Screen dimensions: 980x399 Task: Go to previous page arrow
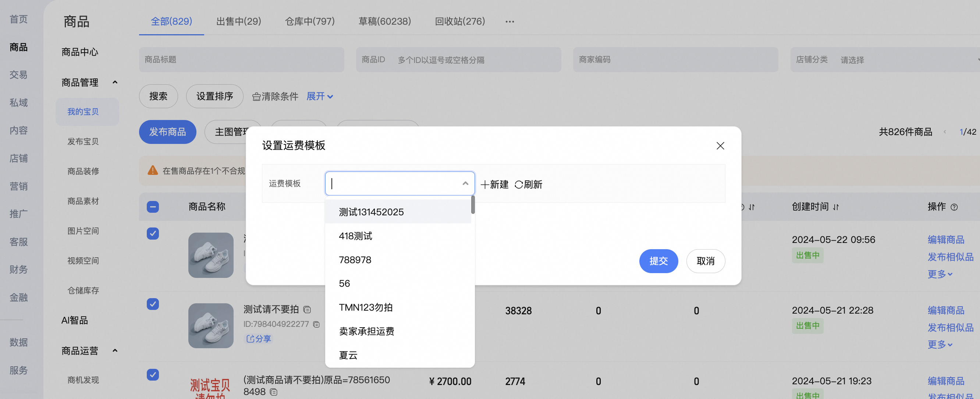coord(944,132)
